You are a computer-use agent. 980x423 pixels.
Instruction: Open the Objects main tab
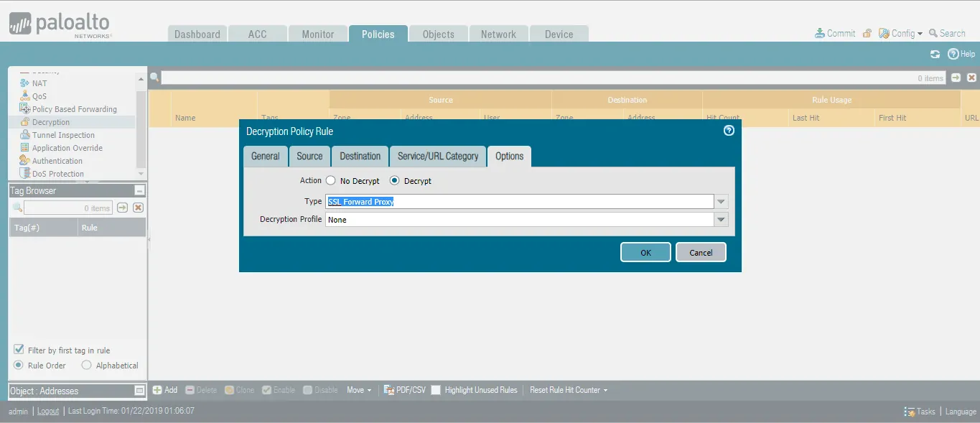point(438,34)
